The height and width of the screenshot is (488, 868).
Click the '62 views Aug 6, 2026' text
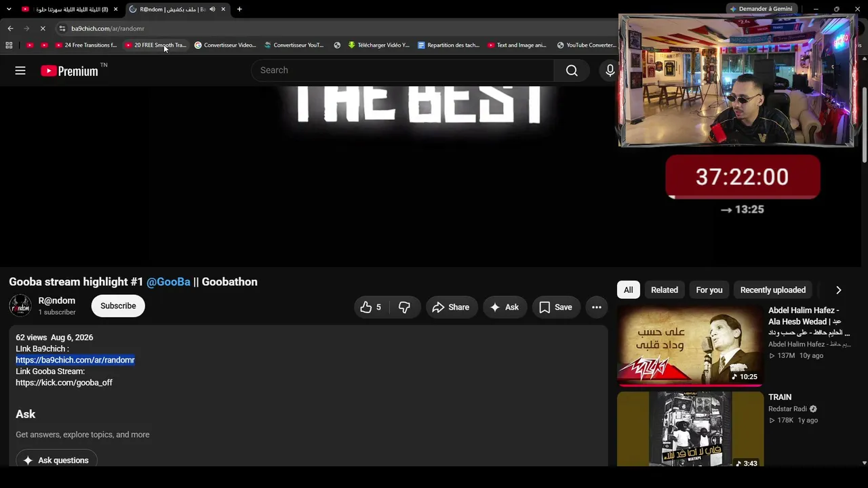coord(54,338)
